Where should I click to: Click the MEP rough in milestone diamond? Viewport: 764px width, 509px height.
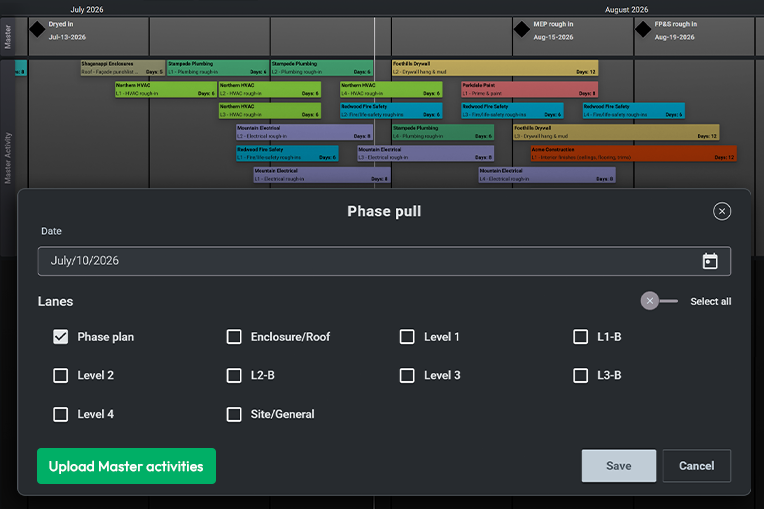(x=522, y=29)
